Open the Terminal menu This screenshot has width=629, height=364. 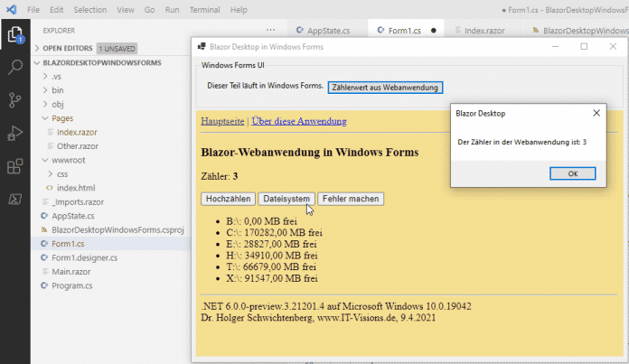(x=204, y=10)
